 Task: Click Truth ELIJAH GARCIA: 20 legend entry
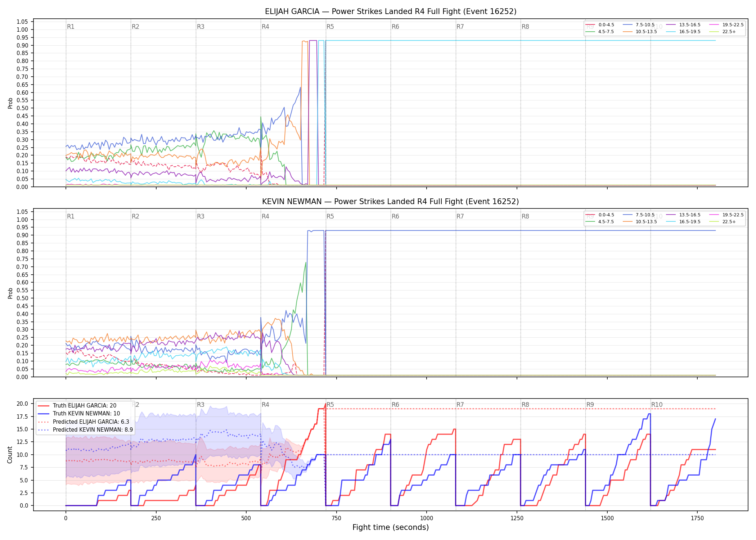point(77,406)
